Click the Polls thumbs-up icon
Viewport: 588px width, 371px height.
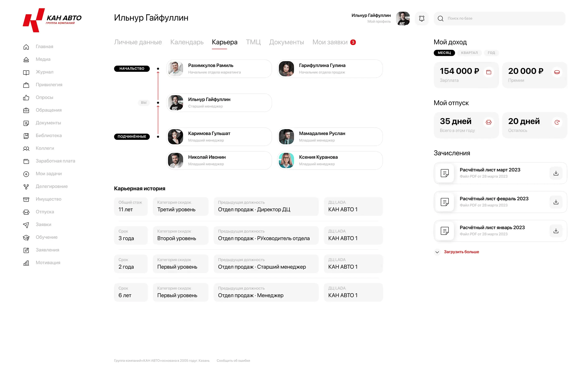click(26, 98)
